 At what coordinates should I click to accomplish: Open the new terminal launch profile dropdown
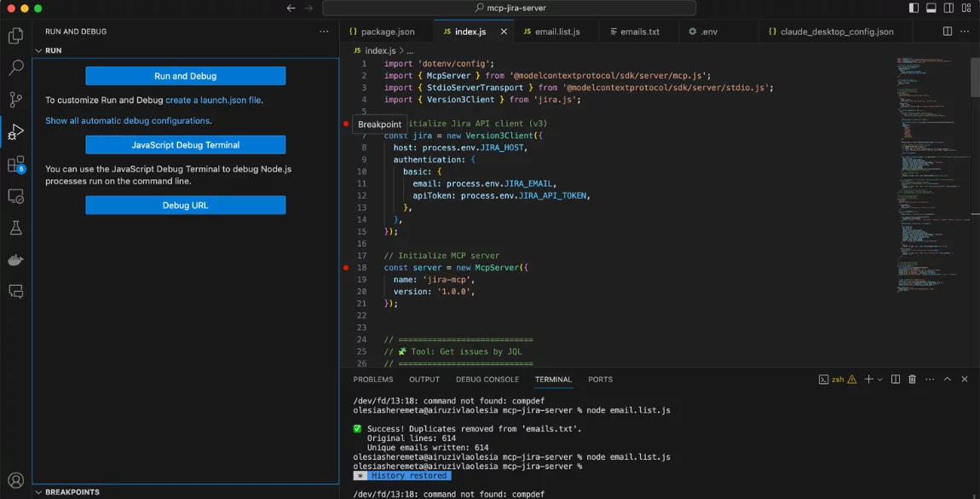tap(881, 380)
